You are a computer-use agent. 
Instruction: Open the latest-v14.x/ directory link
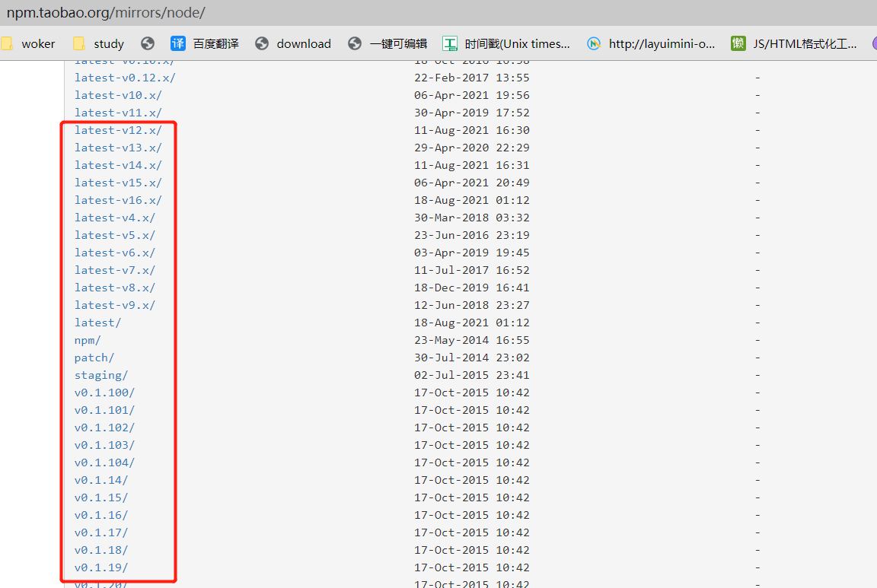[118, 165]
